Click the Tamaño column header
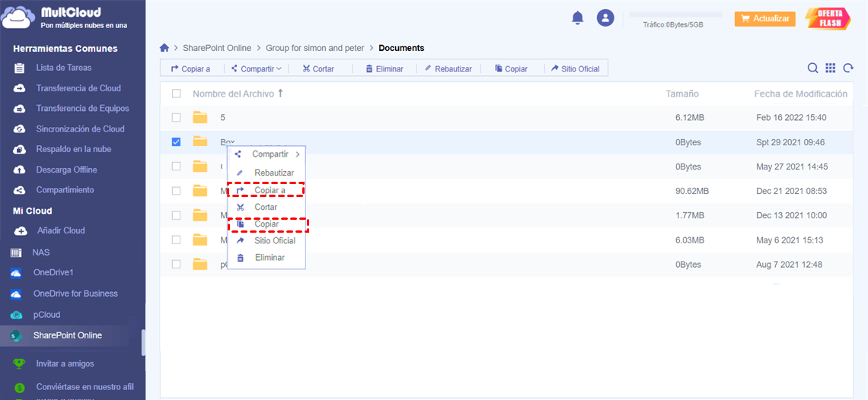This screenshot has height=400, width=868. 682,94
